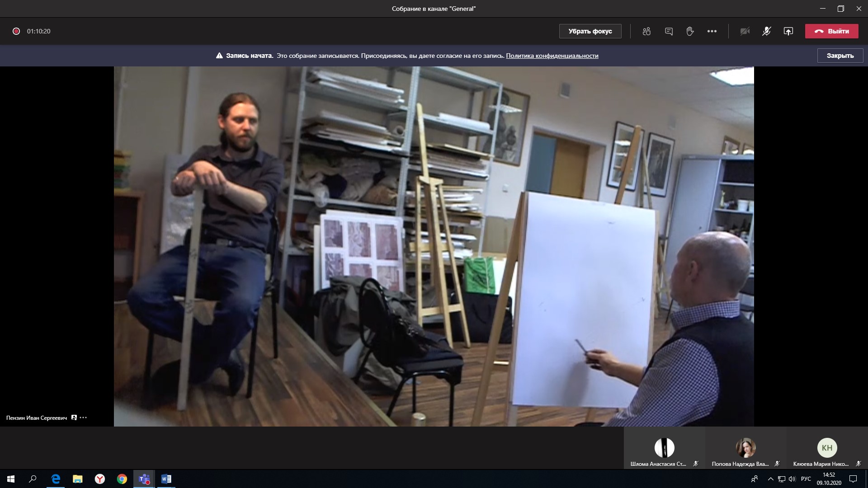This screenshot has height=488, width=868.
Task: Open the participants panel icon
Action: pos(646,31)
